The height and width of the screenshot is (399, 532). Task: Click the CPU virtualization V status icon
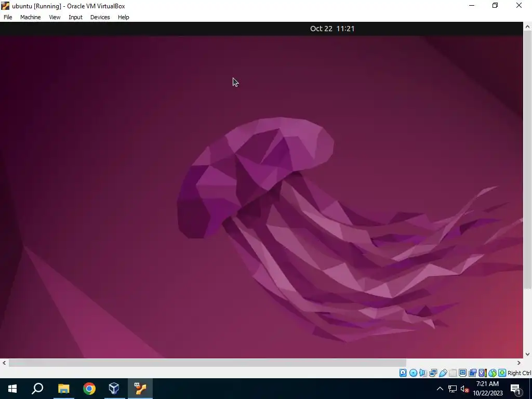(x=483, y=373)
